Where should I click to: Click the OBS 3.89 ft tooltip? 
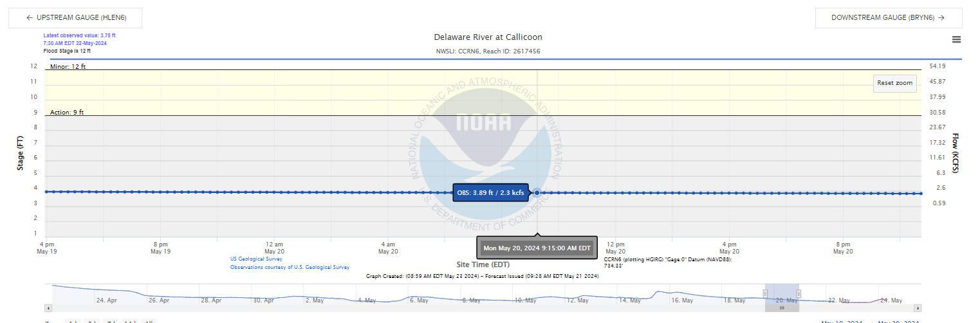click(x=491, y=192)
